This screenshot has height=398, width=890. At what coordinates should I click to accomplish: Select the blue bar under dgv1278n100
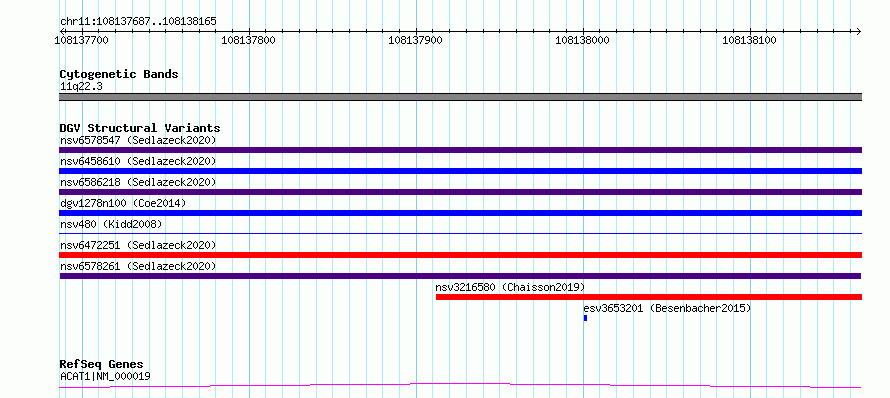tap(460, 213)
